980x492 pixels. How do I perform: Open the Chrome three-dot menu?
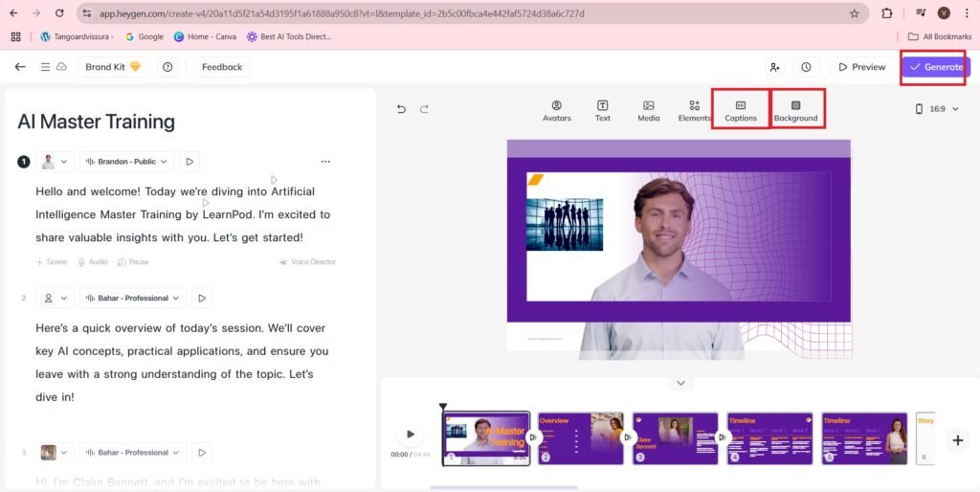(967, 13)
